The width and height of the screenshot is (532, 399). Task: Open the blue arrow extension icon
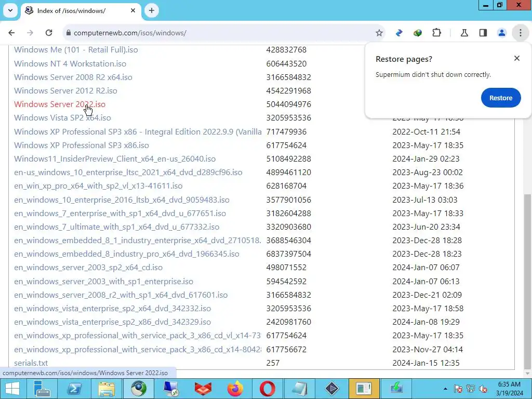click(399, 33)
